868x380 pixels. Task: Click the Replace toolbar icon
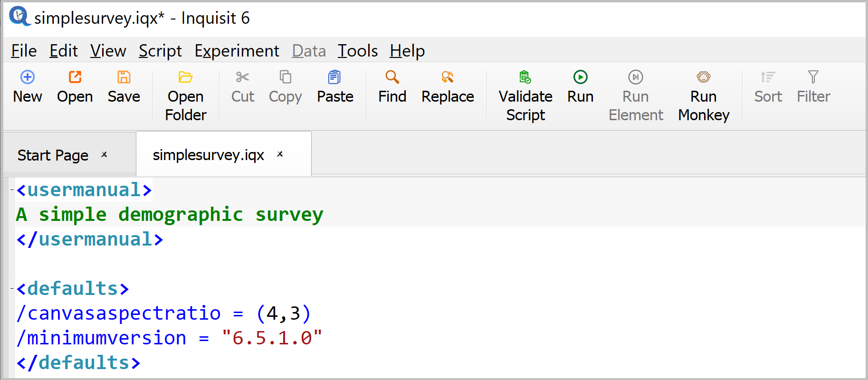(447, 77)
